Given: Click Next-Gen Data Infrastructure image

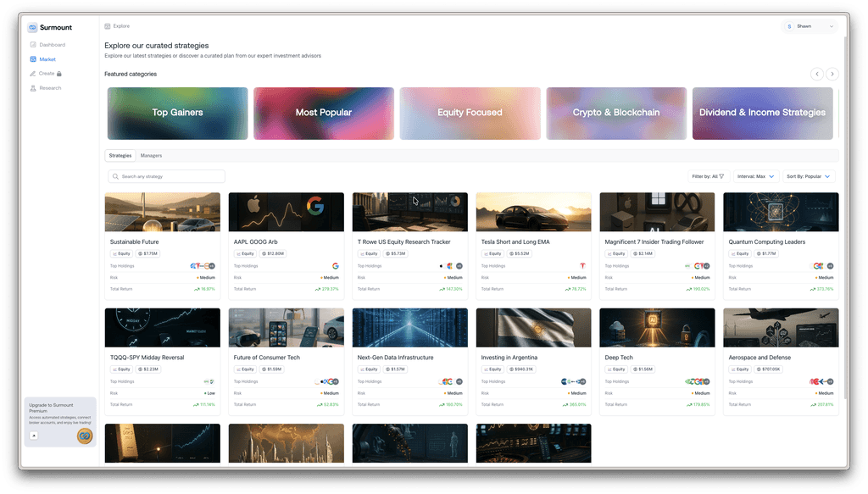Looking at the screenshot, I should tap(409, 327).
